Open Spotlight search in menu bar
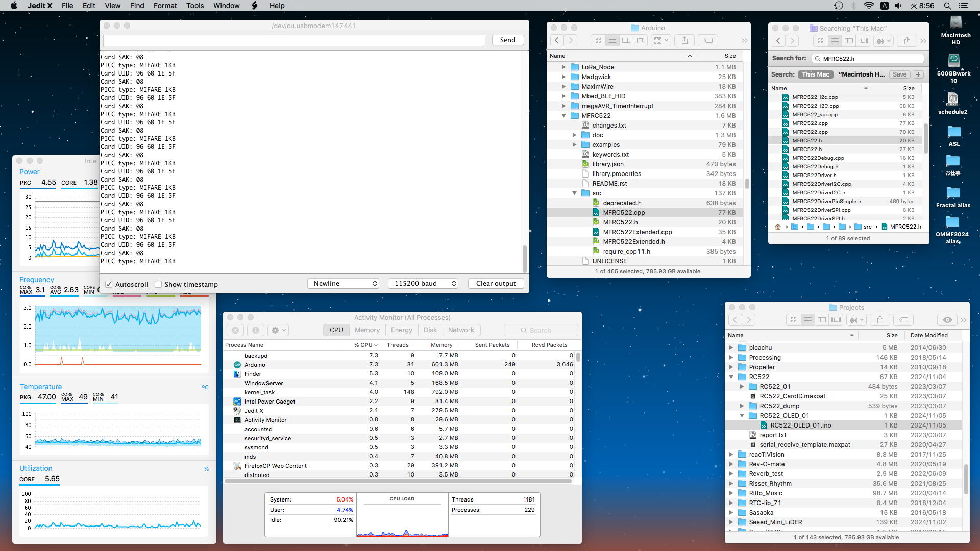980x551 pixels. coord(947,6)
